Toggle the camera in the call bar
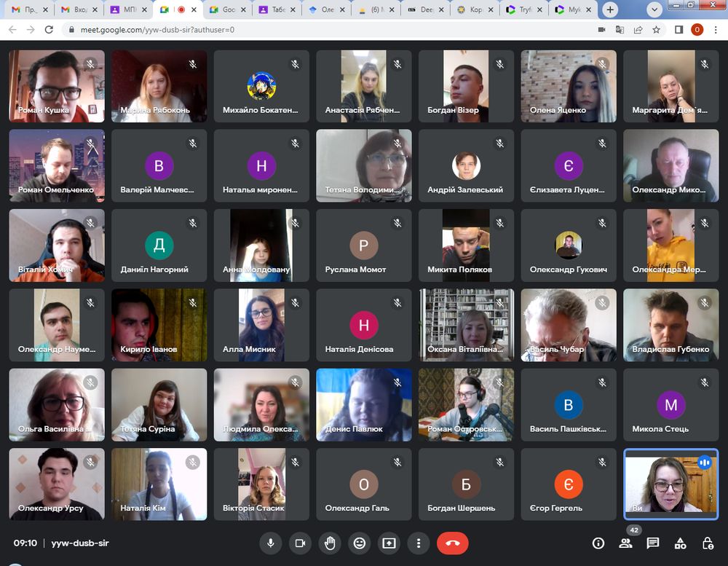Screen dimensions: 728x566 coord(299,543)
